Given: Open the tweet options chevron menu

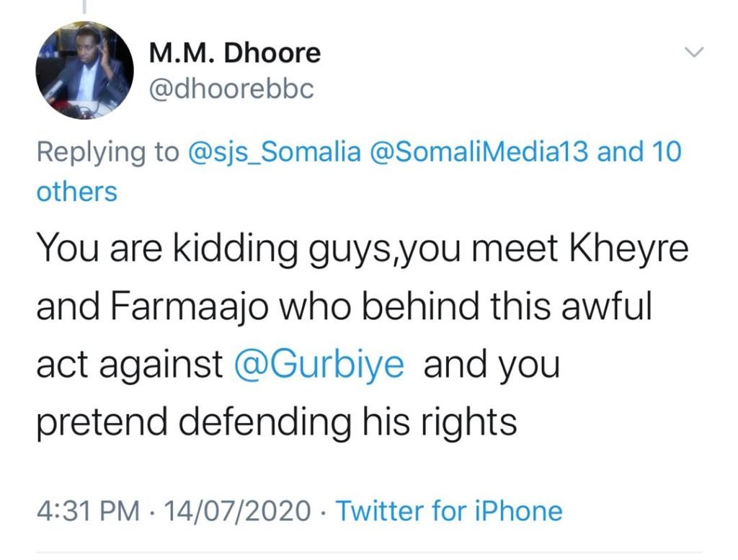Looking at the screenshot, I should click(x=693, y=53).
